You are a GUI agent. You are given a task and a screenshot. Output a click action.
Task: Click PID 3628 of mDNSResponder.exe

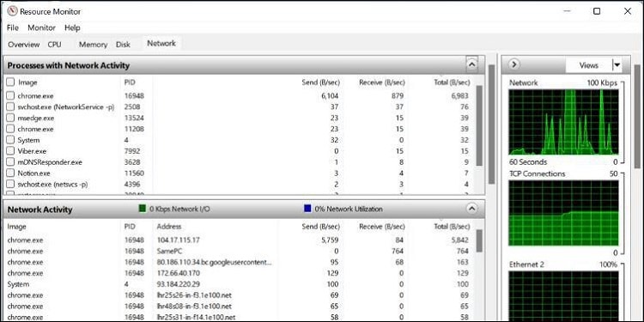click(132, 162)
